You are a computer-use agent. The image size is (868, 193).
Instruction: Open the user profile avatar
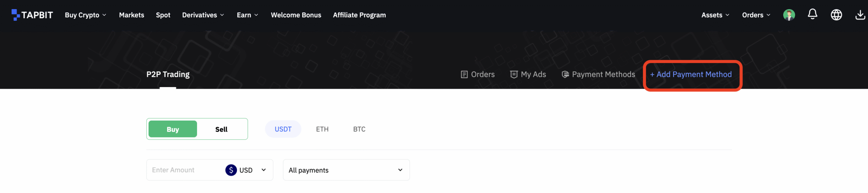789,15
